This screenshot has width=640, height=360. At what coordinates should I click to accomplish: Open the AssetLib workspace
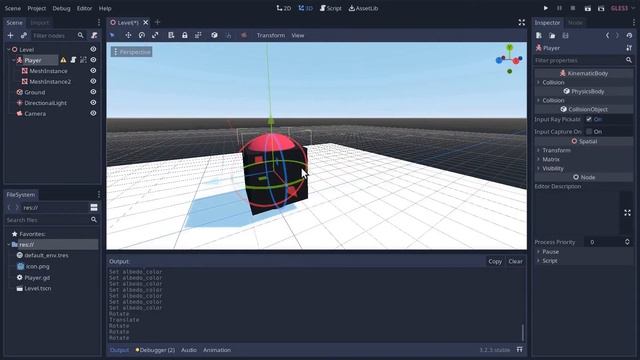(363, 8)
